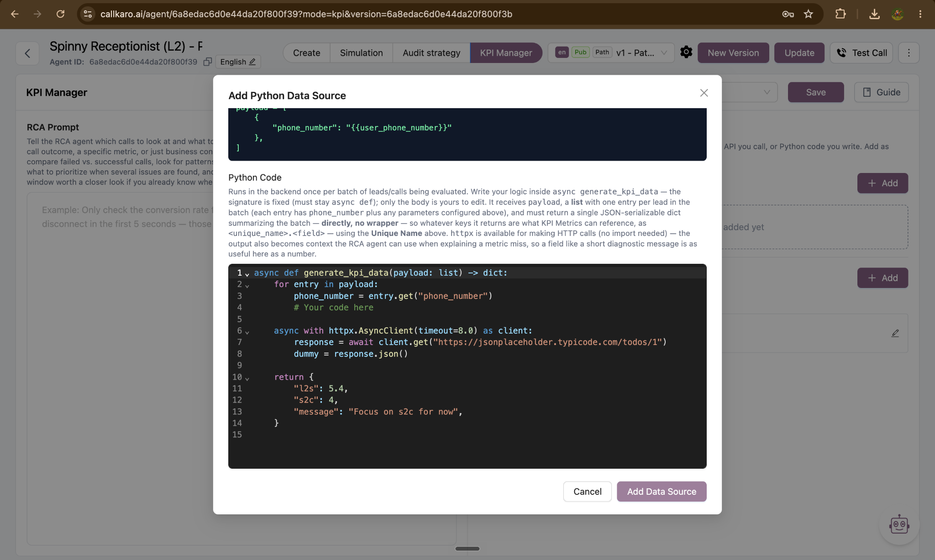Open the chatbot assistant robot icon
The height and width of the screenshot is (560, 935).
[x=899, y=525]
